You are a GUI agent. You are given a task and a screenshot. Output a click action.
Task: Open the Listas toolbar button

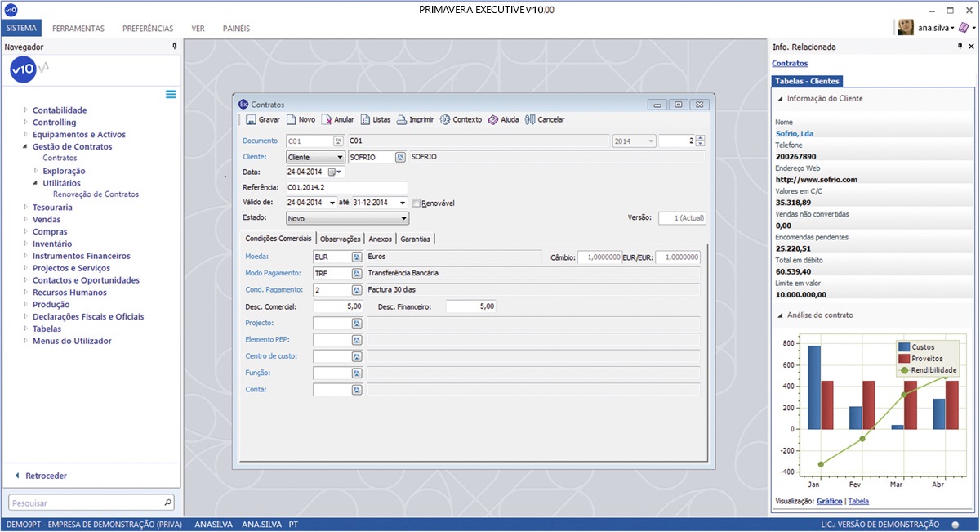pos(376,119)
